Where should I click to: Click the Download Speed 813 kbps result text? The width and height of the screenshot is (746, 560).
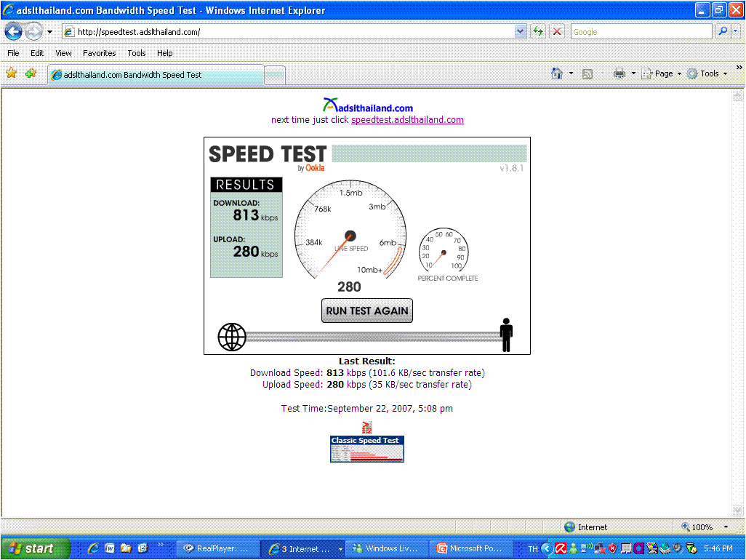[367, 373]
